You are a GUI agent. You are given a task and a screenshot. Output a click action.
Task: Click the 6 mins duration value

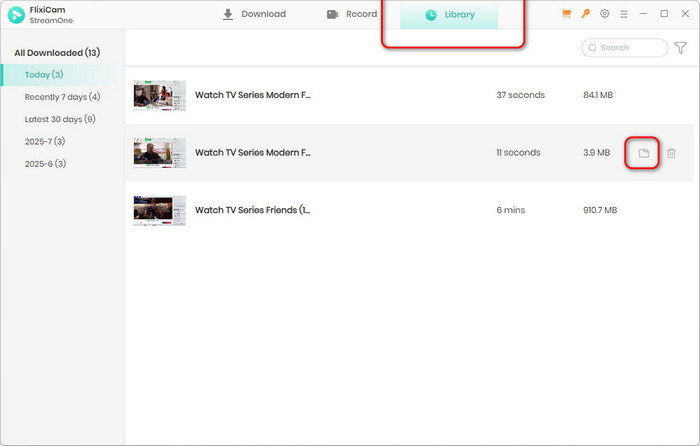point(511,210)
